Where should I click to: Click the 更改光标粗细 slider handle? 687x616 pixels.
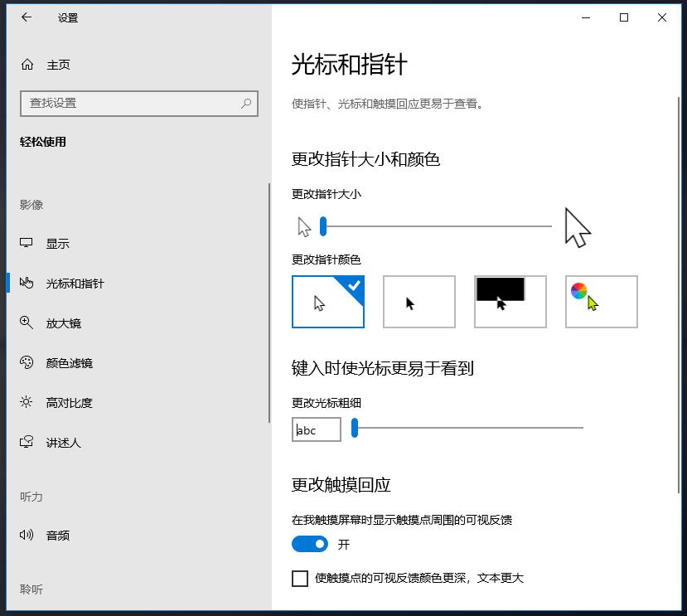click(x=355, y=428)
